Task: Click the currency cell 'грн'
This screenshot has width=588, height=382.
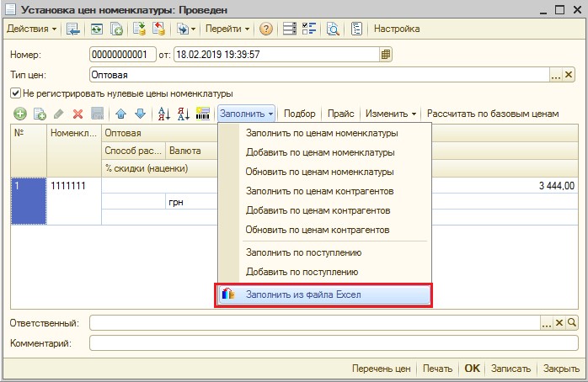Action: (x=191, y=202)
